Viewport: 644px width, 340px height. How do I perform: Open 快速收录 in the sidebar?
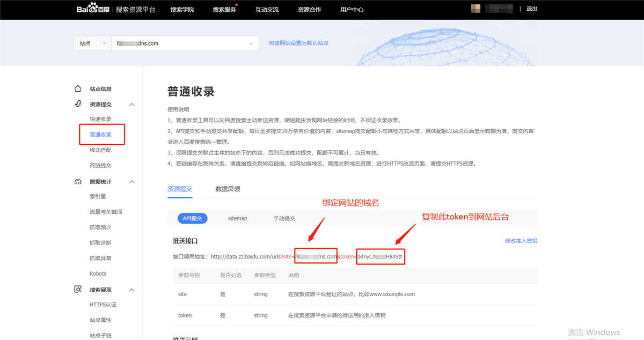tap(100, 119)
